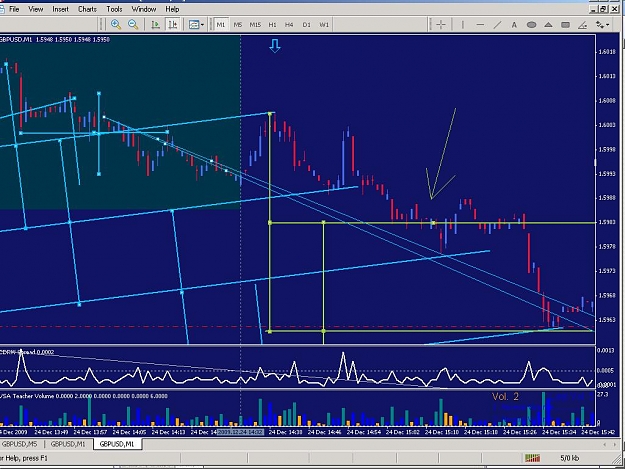The image size is (625, 469).
Task: Open the Tools menu
Action: (x=114, y=9)
